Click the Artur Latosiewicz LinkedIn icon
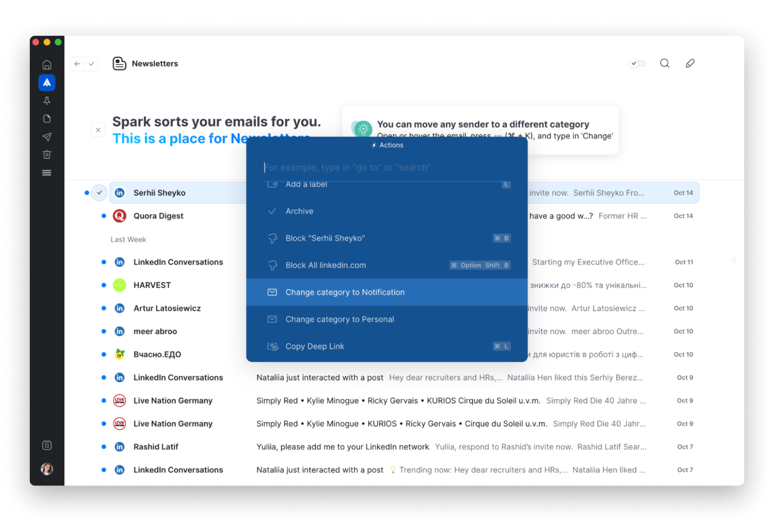 (120, 308)
